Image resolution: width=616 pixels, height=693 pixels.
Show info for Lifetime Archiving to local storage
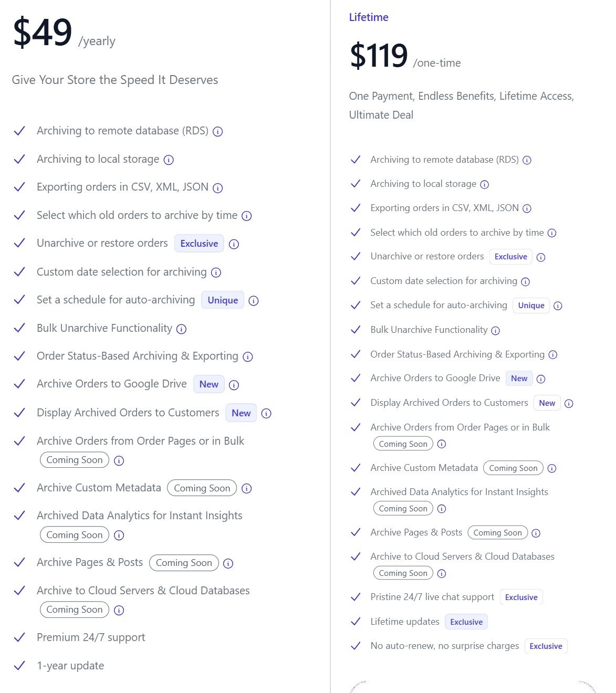[x=485, y=184]
